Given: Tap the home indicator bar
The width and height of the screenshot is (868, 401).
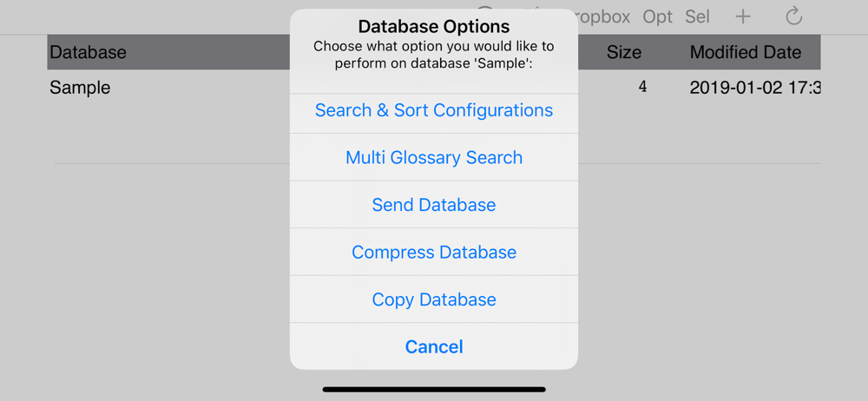Looking at the screenshot, I should coord(434,390).
